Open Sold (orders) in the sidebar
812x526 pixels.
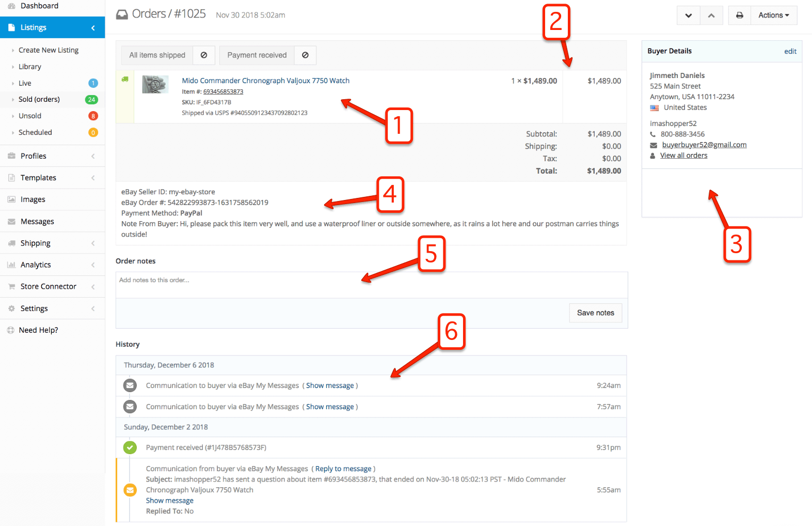point(39,99)
